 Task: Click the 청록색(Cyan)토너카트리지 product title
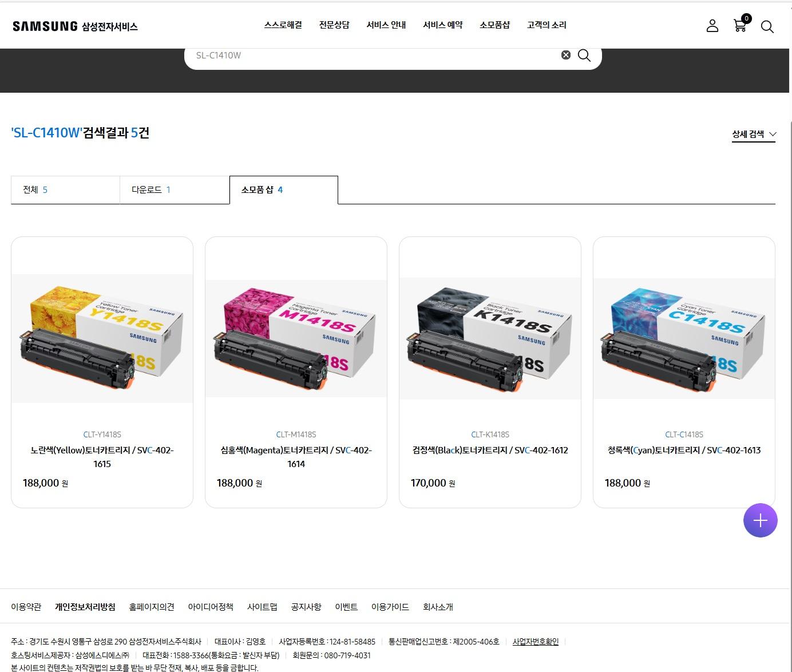[x=684, y=450]
